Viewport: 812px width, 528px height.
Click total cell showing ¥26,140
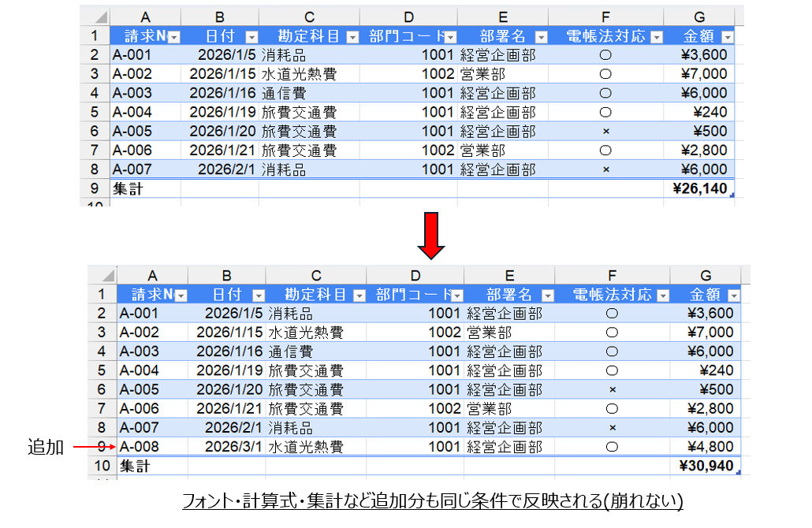click(x=698, y=189)
